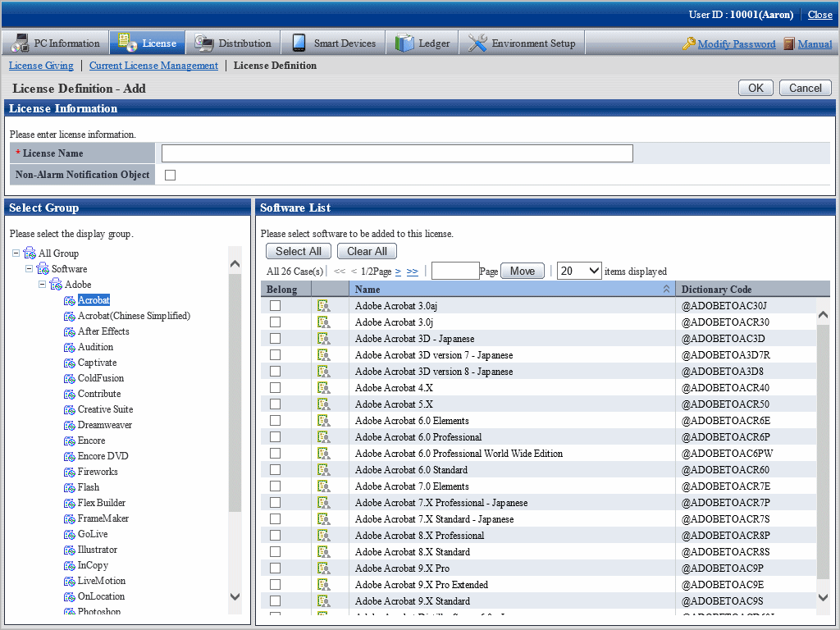This screenshot has height=630, width=840.
Task: Click the Cancel button
Action: click(806, 88)
